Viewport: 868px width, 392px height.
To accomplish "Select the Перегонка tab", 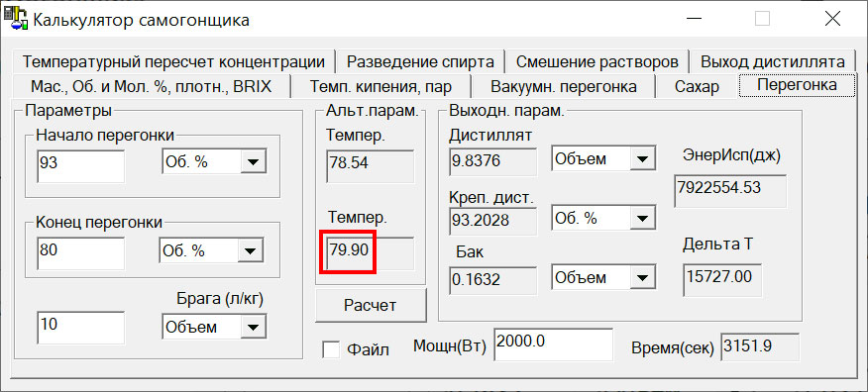I will (x=797, y=85).
